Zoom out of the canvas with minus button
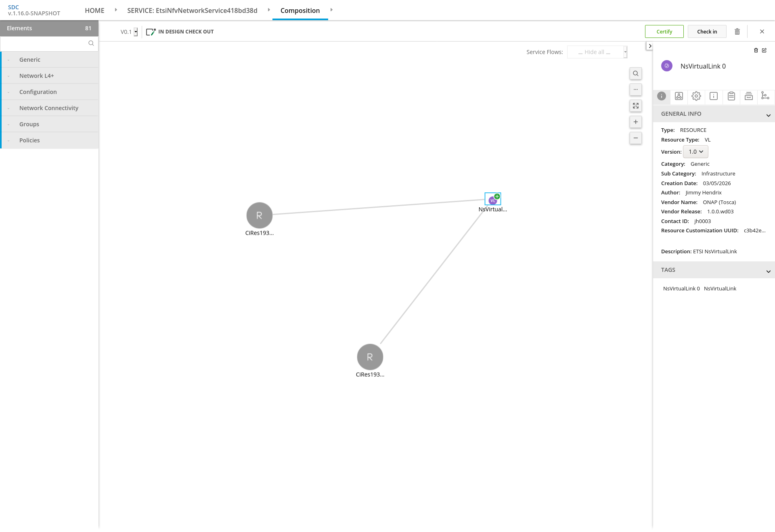The width and height of the screenshot is (775, 532). click(636, 138)
